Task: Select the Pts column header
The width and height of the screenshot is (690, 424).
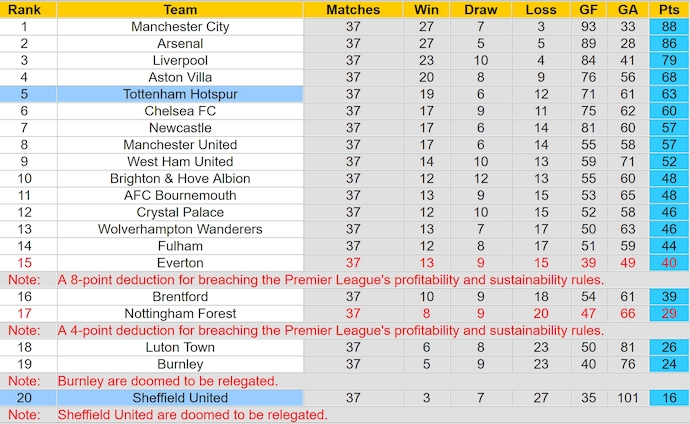Action: (x=668, y=9)
